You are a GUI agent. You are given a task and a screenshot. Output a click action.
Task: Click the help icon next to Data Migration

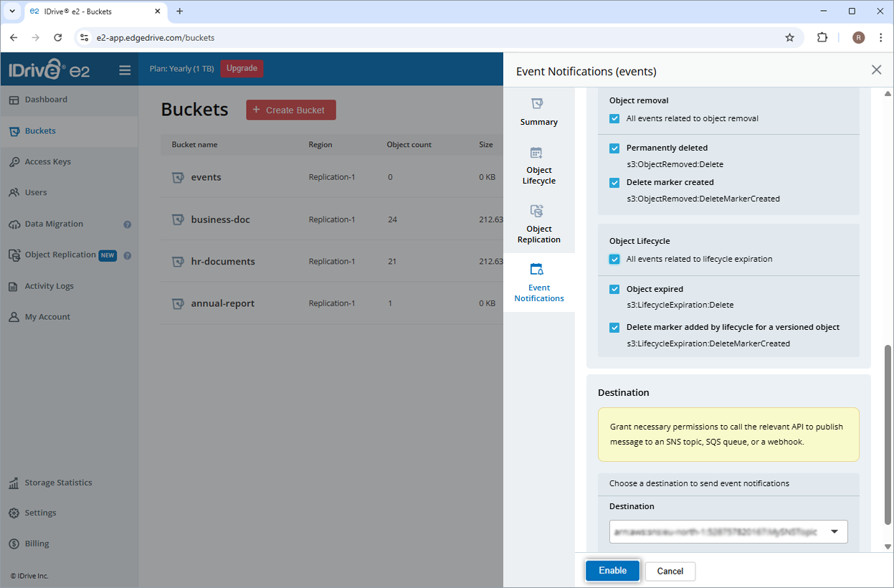(127, 224)
